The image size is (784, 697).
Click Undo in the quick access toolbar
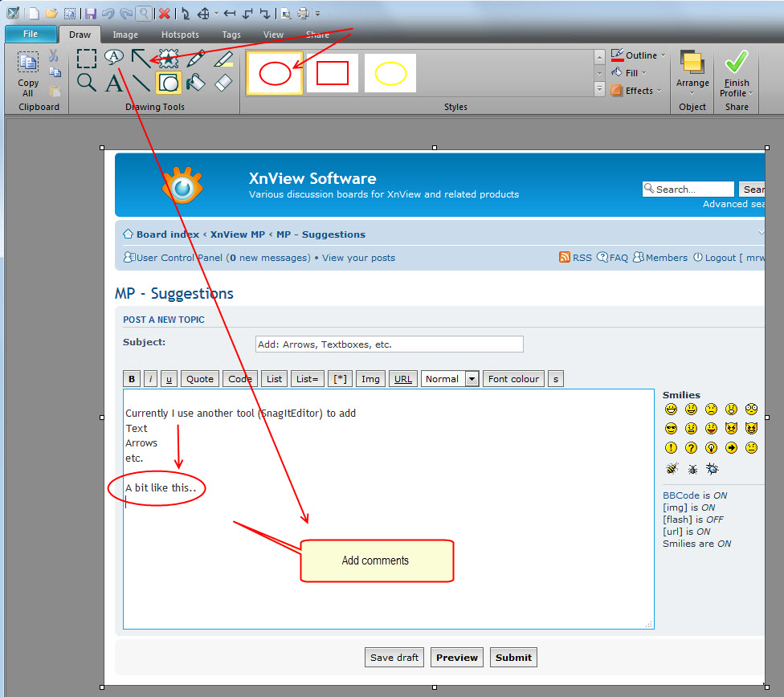point(108,14)
